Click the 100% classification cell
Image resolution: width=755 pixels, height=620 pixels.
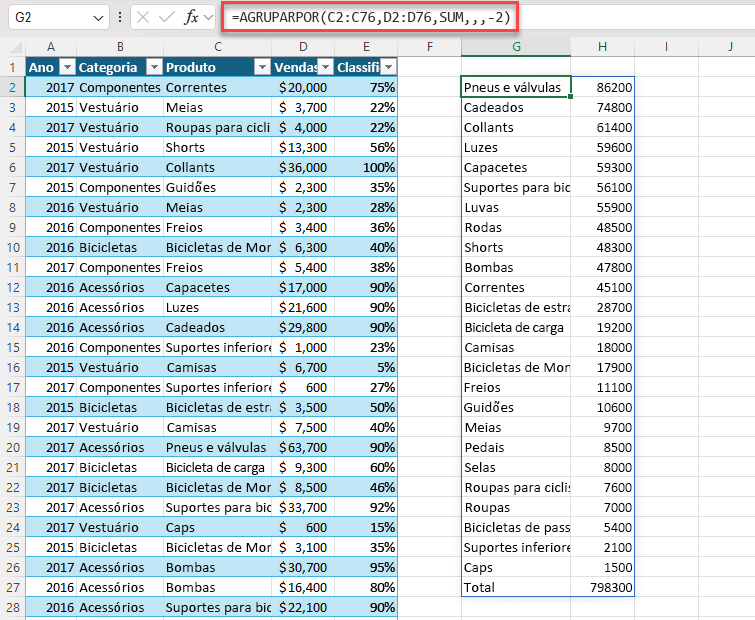pos(366,168)
